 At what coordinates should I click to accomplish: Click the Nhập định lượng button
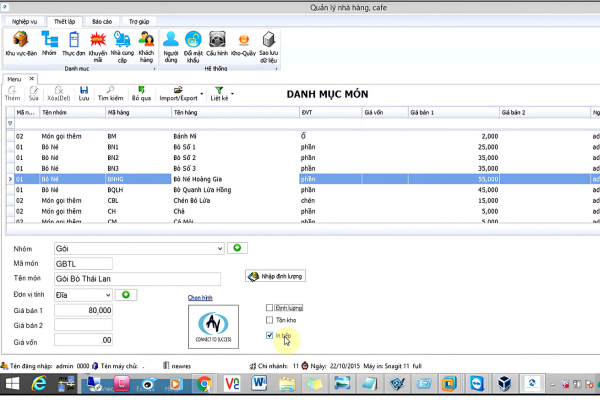click(x=276, y=276)
